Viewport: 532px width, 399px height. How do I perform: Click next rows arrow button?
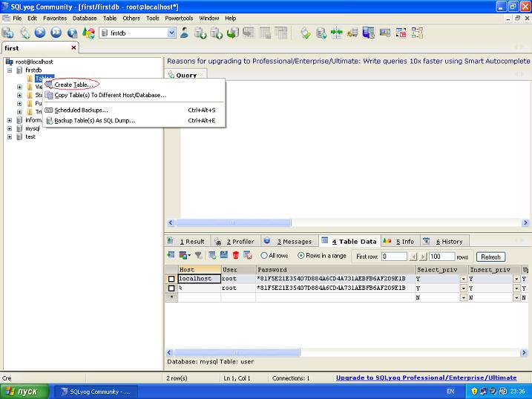423,257
